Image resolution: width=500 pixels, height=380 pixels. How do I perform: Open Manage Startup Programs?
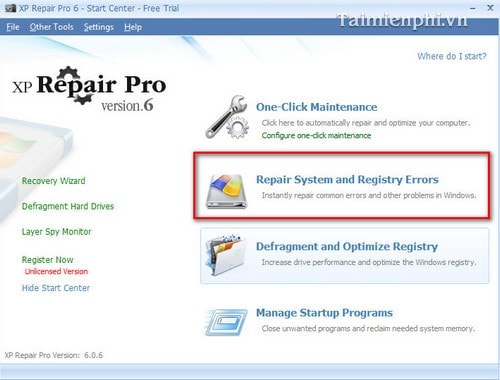click(x=324, y=313)
